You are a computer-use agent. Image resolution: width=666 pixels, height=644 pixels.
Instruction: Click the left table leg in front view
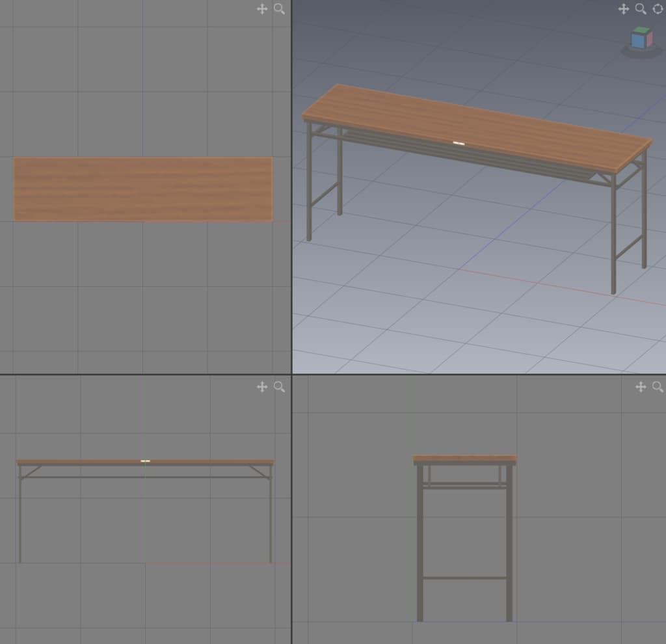click(x=20, y=520)
